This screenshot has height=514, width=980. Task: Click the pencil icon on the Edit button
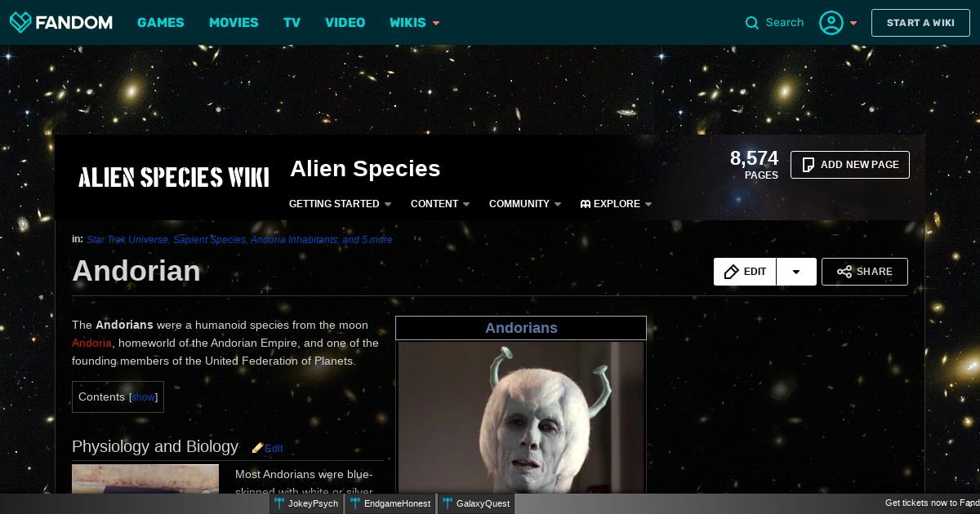[x=732, y=272]
